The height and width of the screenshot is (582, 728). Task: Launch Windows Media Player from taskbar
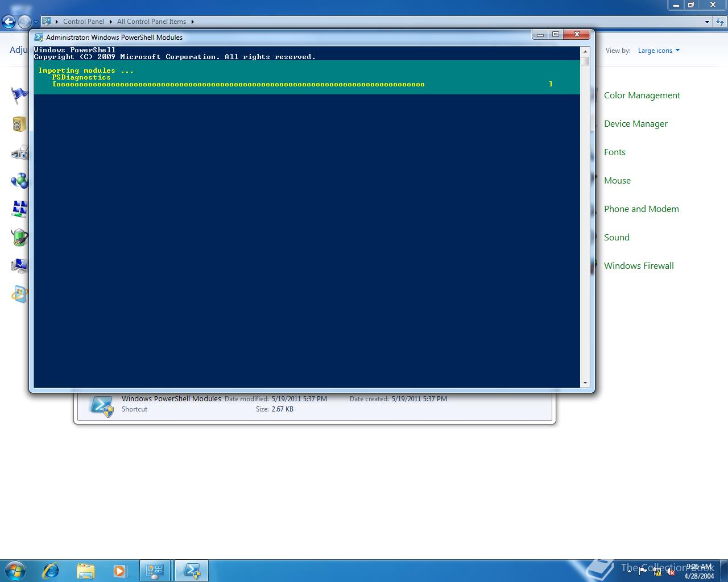click(x=119, y=571)
